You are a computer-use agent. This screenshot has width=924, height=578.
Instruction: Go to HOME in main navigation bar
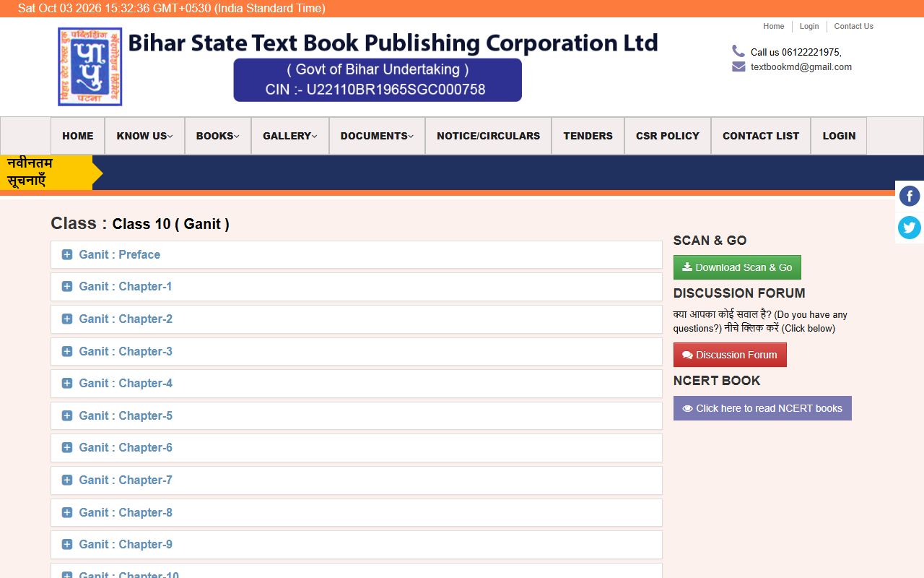pos(77,136)
